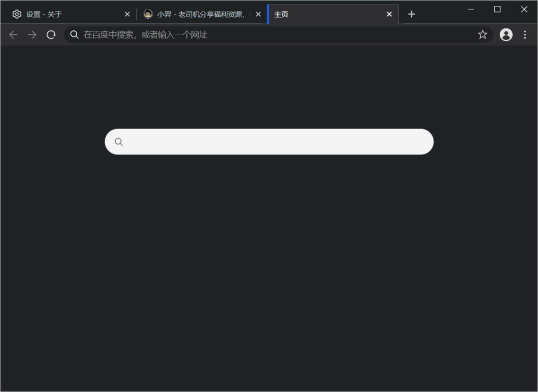The width and height of the screenshot is (538, 392).
Task: Open a new tab with the plus button
Action: click(x=411, y=14)
